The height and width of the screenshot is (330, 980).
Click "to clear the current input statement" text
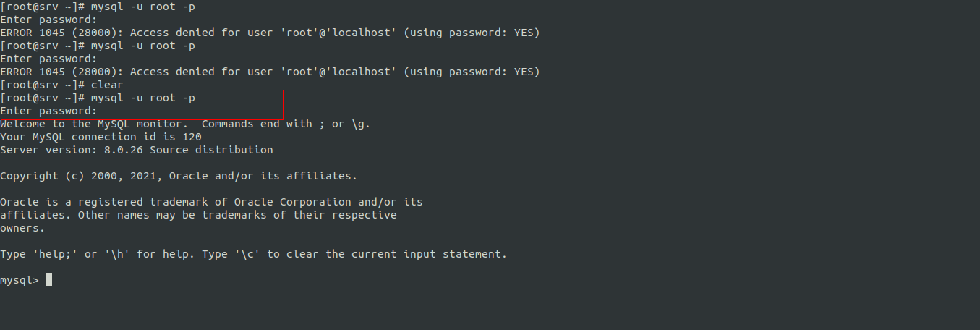point(387,254)
